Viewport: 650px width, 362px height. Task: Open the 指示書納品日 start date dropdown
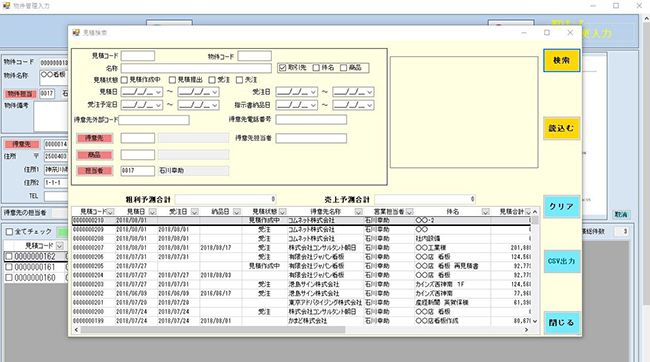[x=313, y=105]
